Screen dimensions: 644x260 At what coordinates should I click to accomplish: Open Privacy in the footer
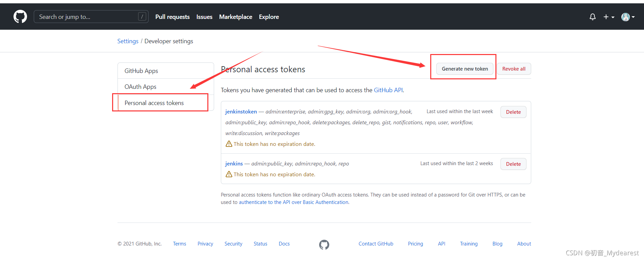click(205, 244)
